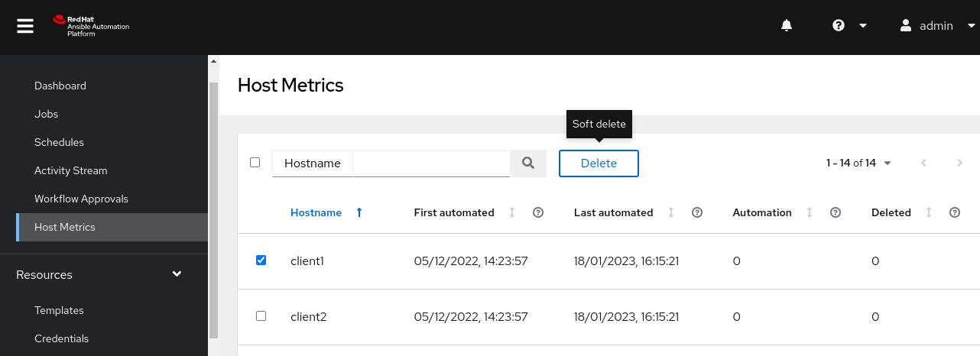Viewport: 980px width, 356px height.
Task: Show help for First automated column
Action: tap(538, 212)
